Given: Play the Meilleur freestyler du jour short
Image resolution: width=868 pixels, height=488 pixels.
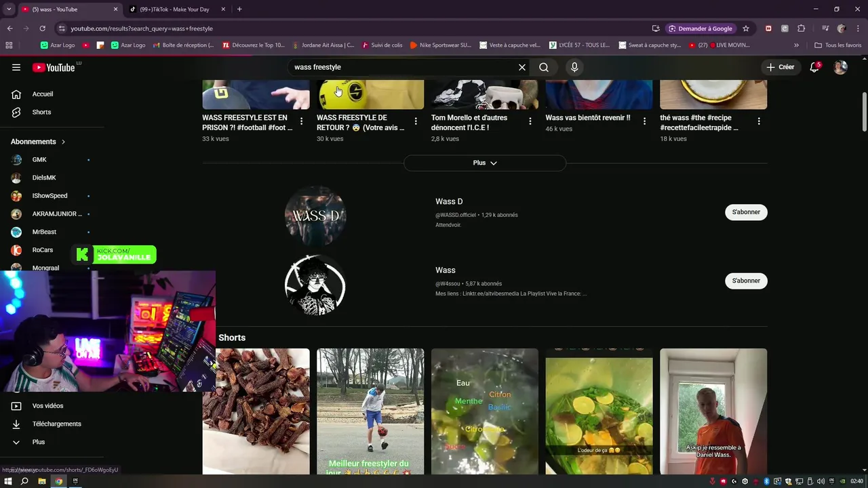Looking at the screenshot, I should point(370,411).
